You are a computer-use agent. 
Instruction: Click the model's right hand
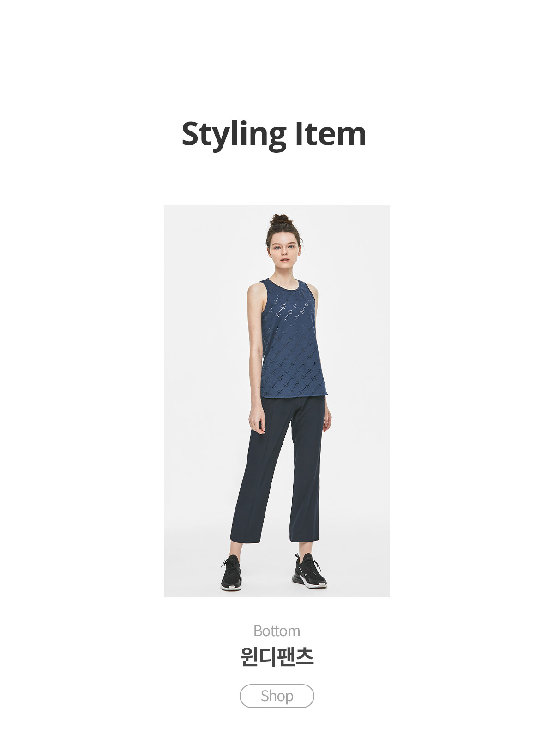tap(257, 421)
